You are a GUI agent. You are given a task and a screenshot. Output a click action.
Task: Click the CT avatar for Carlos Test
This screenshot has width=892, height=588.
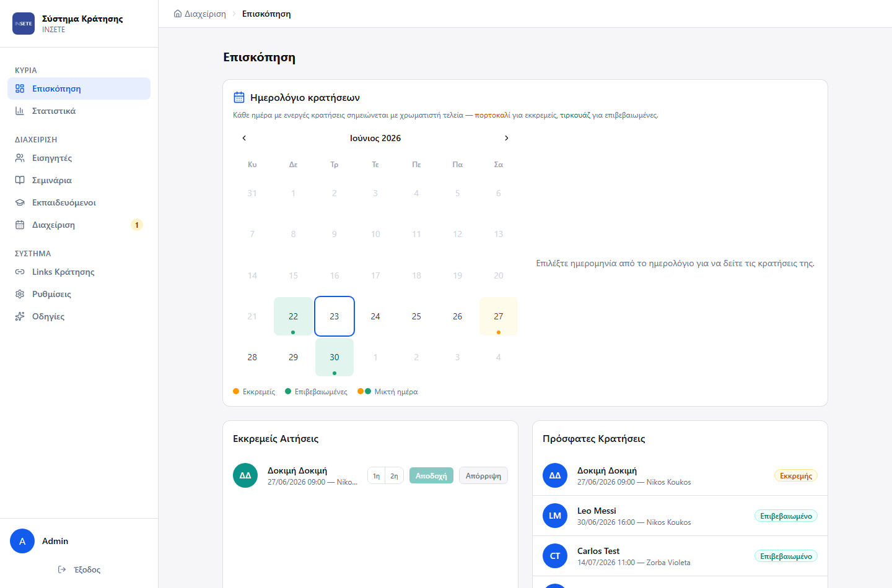click(555, 556)
